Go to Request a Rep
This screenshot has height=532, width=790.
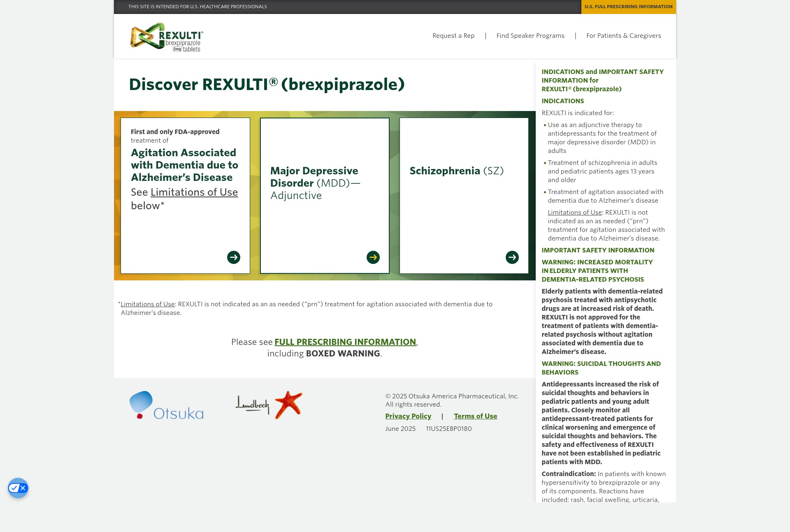click(x=453, y=36)
